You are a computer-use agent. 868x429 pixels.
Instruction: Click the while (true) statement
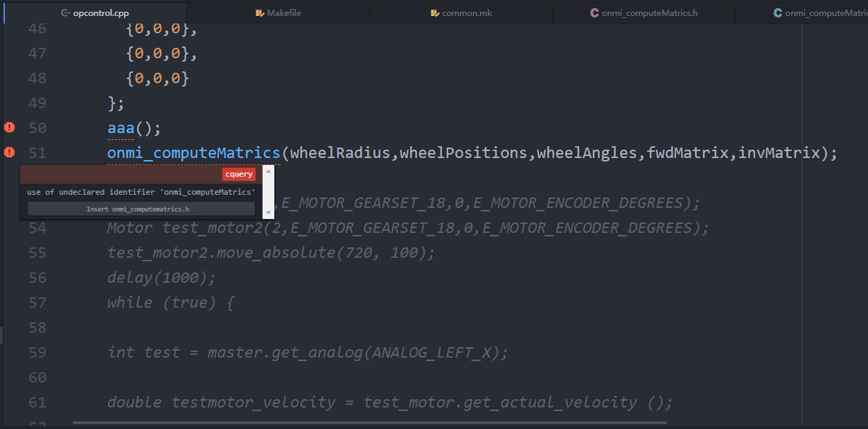171,303
